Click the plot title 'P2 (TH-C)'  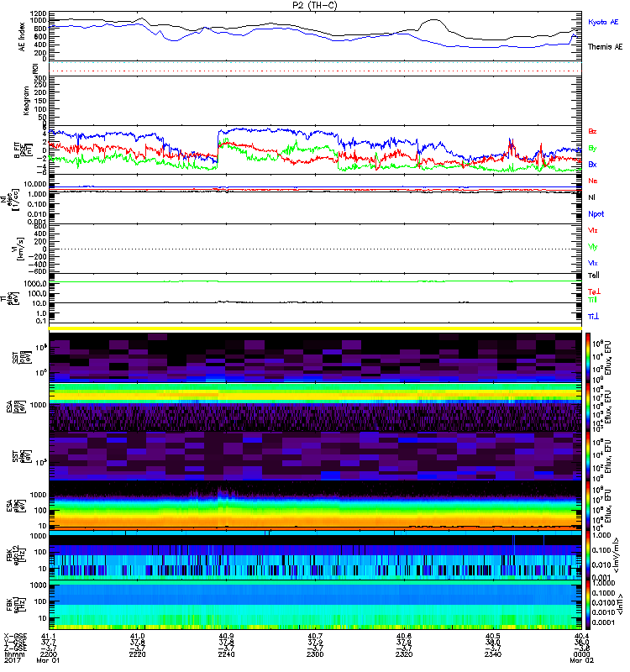[x=314, y=5]
